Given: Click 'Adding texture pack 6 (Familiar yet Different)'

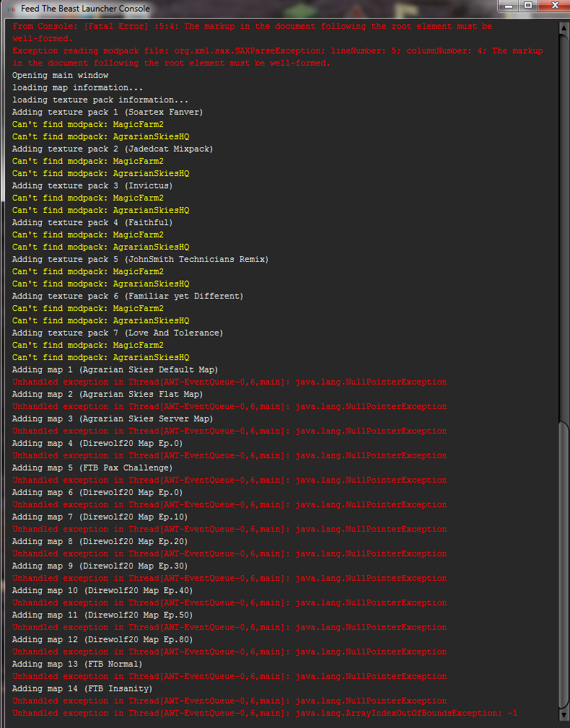Looking at the screenshot, I should click(x=128, y=297).
